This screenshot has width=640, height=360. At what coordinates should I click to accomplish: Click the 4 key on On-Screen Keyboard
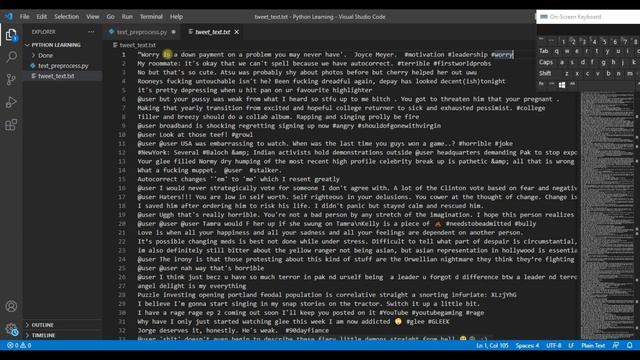click(594, 42)
